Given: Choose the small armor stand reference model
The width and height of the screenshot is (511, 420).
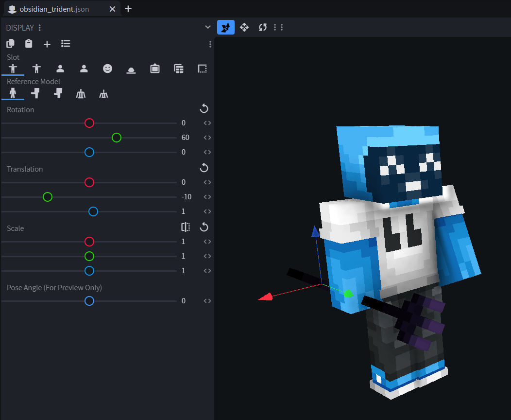Looking at the screenshot, I should coord(103,94).
